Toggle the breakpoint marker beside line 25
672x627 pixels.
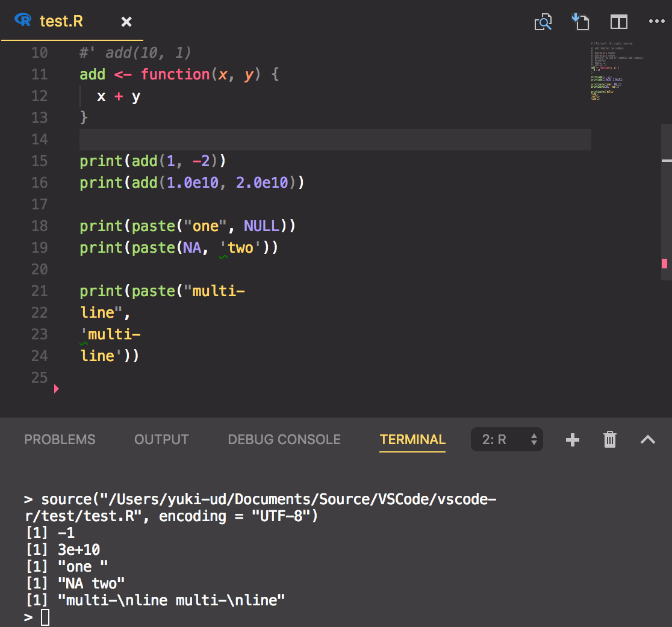pos(57,389)
